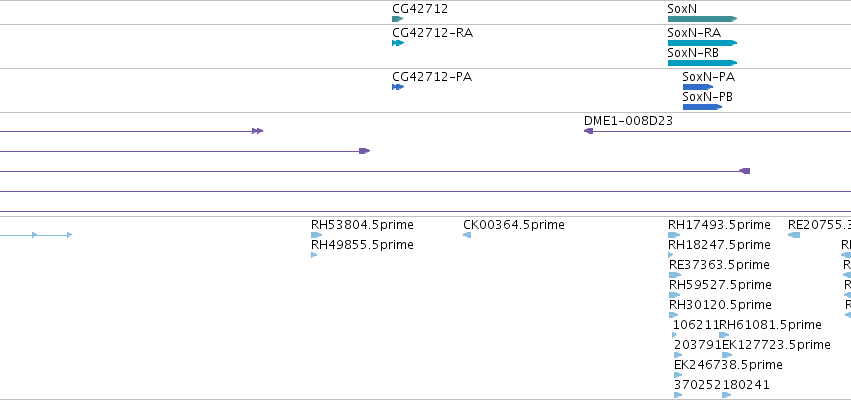
Task: Click the SoxN-PB protein bar
Action: point(702,107)
